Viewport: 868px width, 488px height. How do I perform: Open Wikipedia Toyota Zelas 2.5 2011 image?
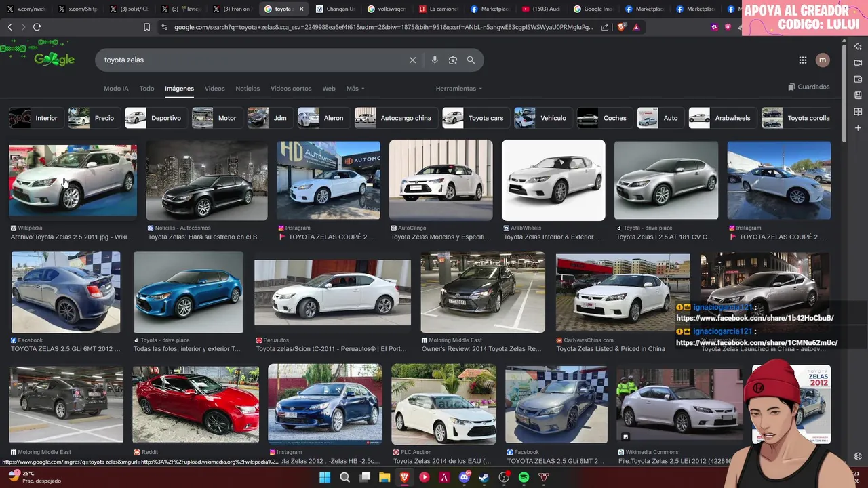point(73,180)
